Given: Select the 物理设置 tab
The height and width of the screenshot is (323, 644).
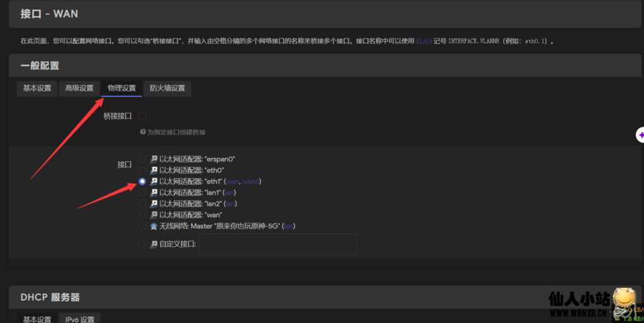Looking at the screenshot, I should 121,88.
